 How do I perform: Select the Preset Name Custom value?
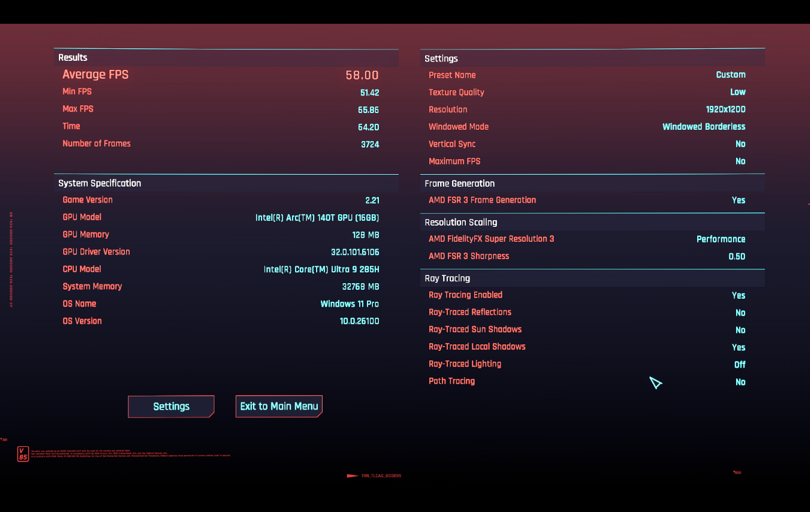pos(730,75)
